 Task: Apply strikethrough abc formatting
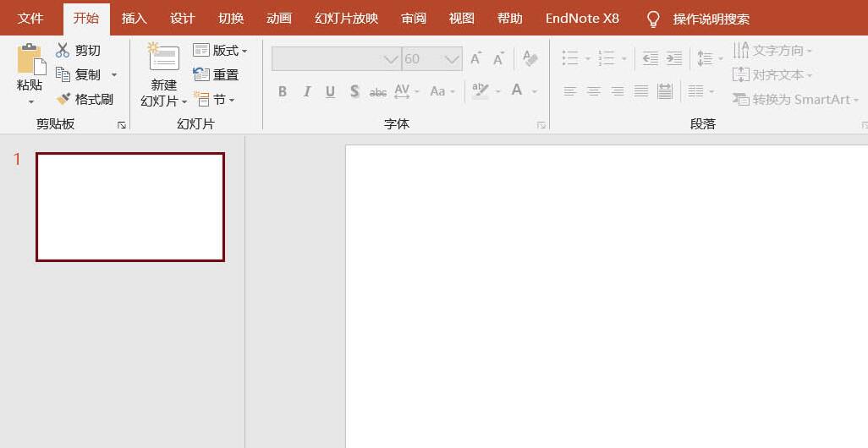point(378,92)
